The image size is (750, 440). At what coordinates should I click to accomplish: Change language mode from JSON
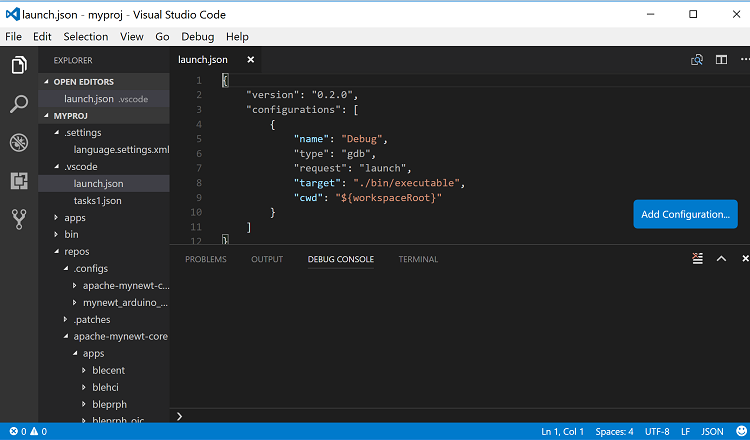click(712, 431)
